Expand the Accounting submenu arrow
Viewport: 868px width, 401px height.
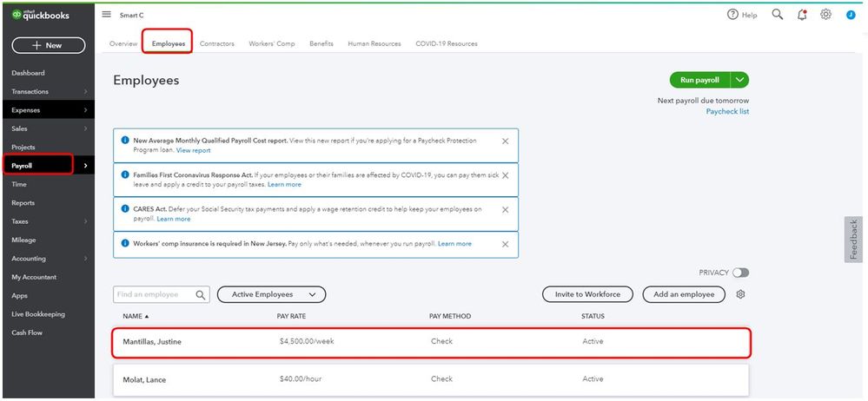pyautogui.click(x=85, y=259)
